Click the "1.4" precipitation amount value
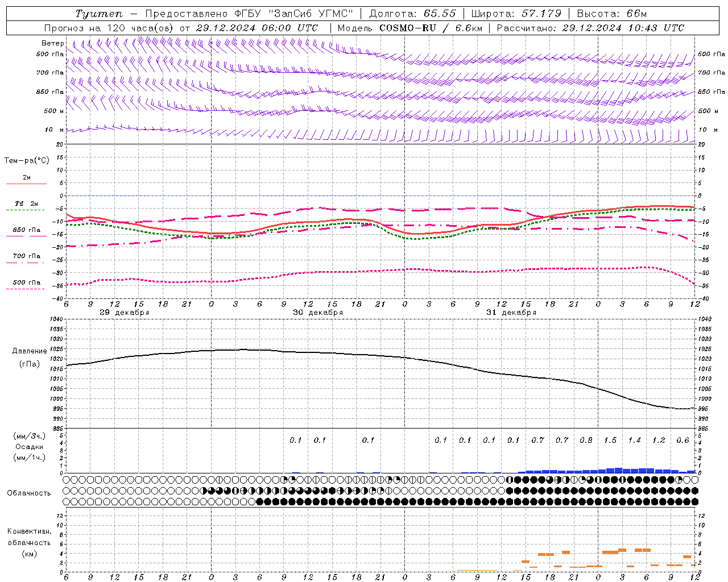This screenshot has width=728, height=582. pyautogui.click(x=634, y=440)
